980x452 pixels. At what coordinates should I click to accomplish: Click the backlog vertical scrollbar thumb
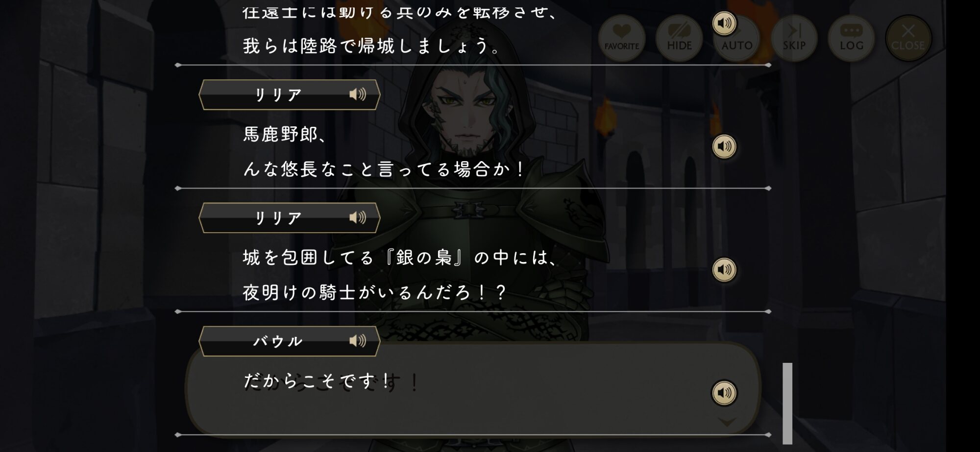coord(787,403)
